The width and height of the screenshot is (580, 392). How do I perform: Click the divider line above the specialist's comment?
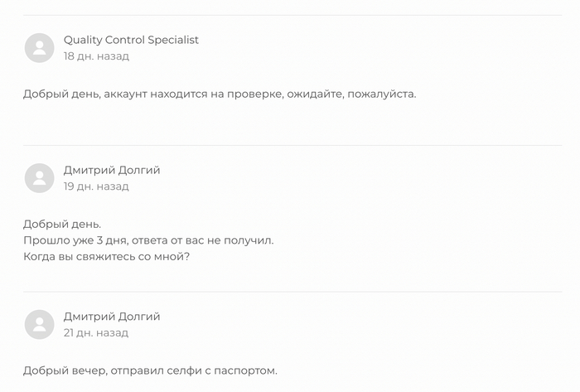(x=292, y=15)
